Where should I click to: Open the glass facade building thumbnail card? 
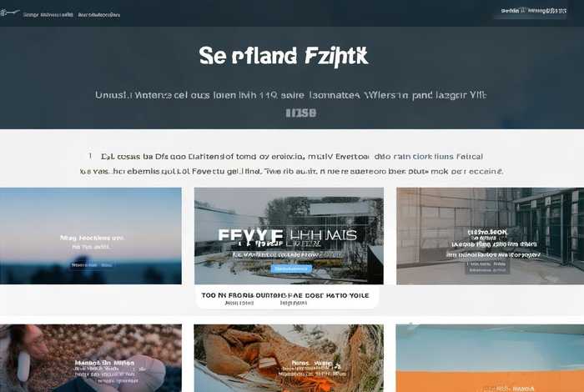pos(491,236)
